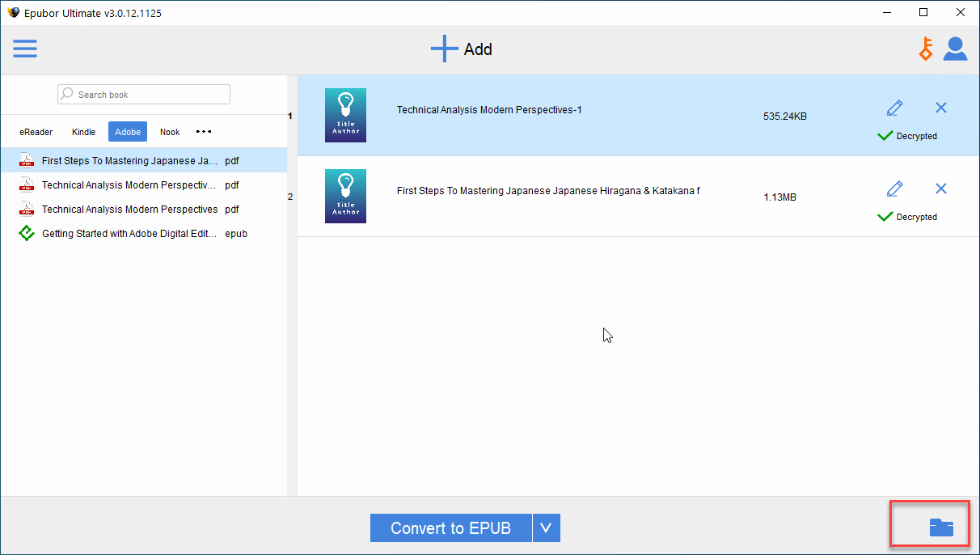Screen dimensions: 980x555
Task: Click title text Technical Analysis Modern Perspectives-1
Action: pos(489,110)
